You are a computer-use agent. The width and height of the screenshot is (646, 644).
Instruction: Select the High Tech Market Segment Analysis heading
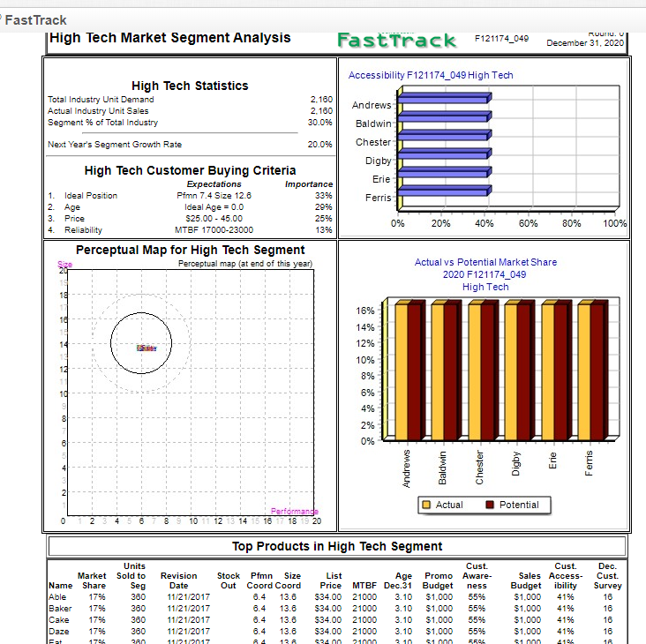169,37
